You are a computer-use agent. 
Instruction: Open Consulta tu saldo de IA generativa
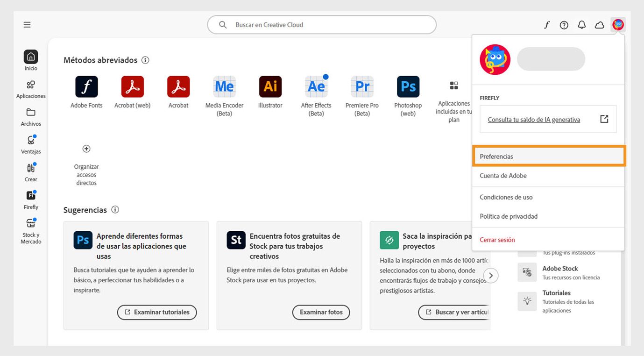548,119
